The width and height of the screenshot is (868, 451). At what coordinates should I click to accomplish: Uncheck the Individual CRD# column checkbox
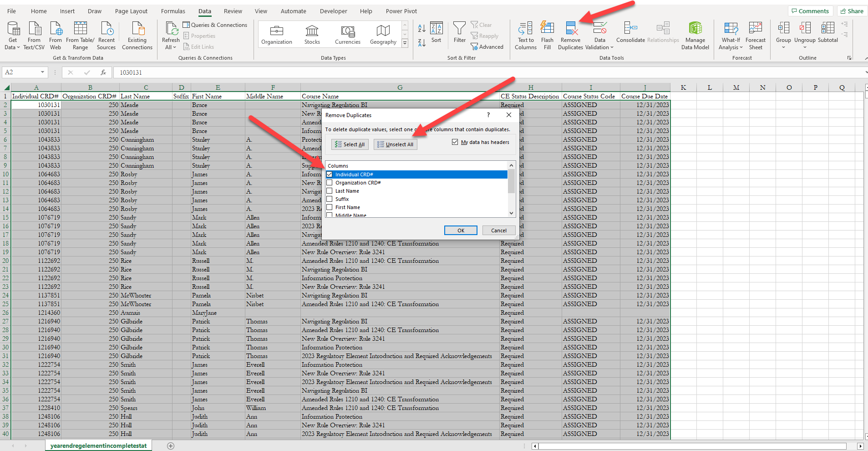pyautogui.click(x=330, y=174)
